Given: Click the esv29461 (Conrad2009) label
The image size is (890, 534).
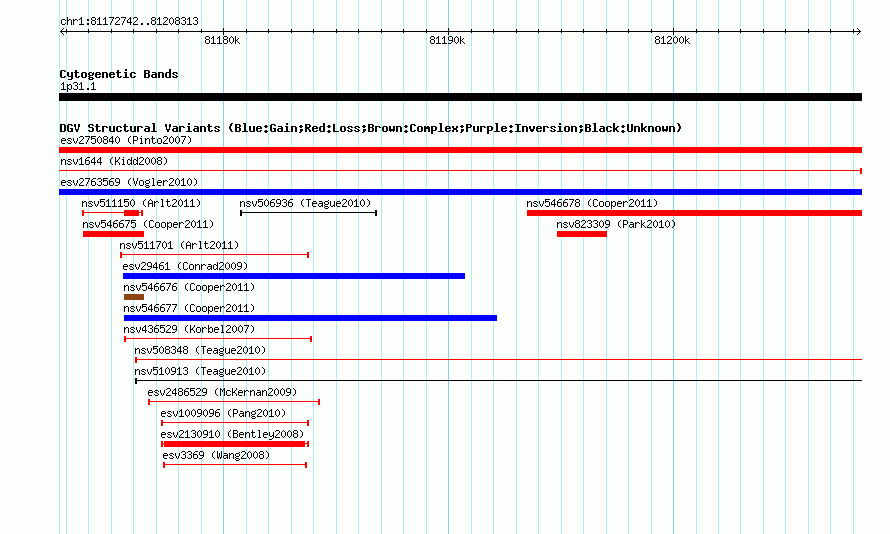Looking at the screenshot, I should pos(185,266).
